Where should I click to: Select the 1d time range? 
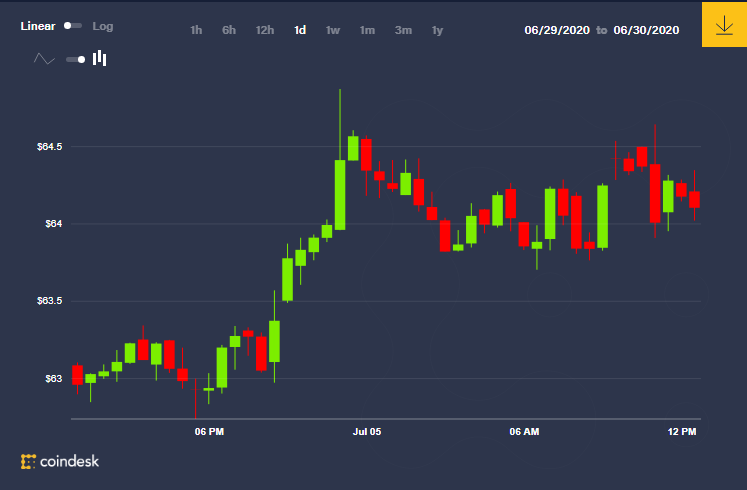300,30
